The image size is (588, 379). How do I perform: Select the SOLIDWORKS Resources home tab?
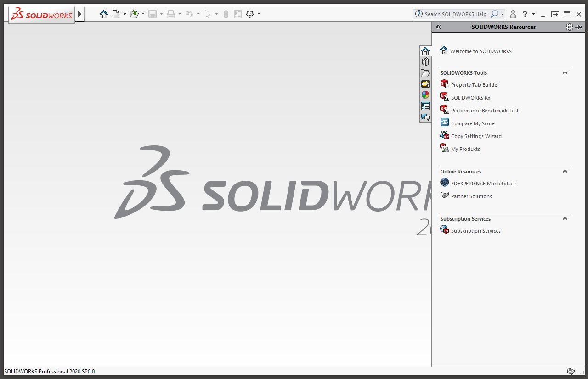coord(425,51)
